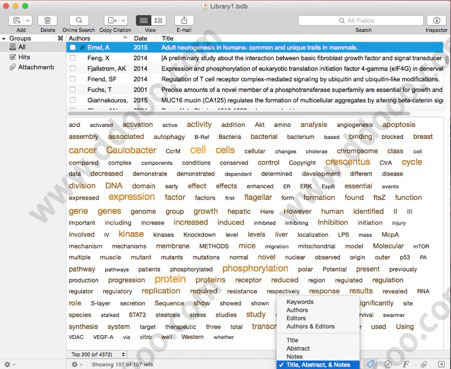Screen dimensions: 451x369
Task: Choose Title, Abstract, & Notes menu item
Action: pyautogui.click(x=318, y=365)
